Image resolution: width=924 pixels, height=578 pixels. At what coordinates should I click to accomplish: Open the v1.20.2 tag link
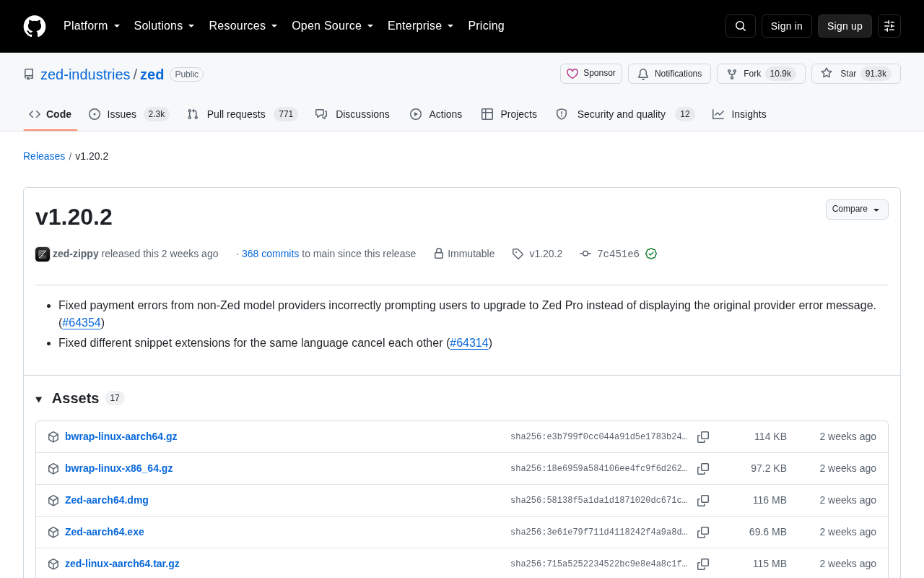pyautogui.click(x=546, y=254)
